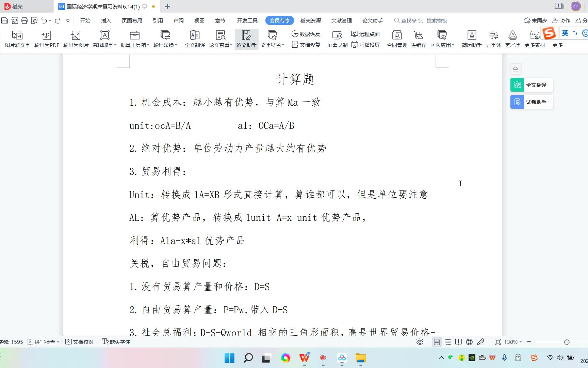The height and width of the screenshot is (368, 588).
Task: Open print preview icon
Action: (x=34, y=20)
